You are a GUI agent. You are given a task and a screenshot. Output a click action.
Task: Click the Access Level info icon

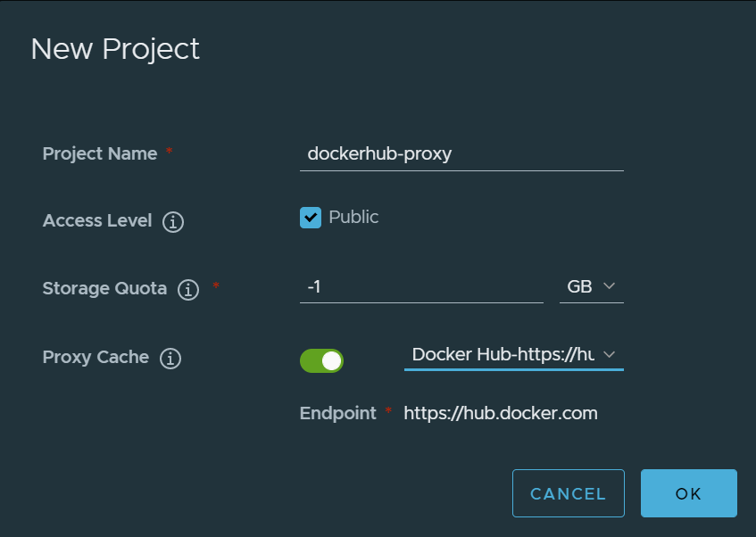[x=173, y=221]
